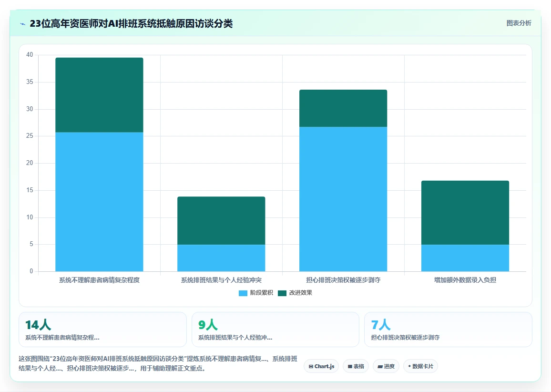Click the y-axis value 0
The width and height of the screenshot is (551, 392).
click(x=31, y=271)
